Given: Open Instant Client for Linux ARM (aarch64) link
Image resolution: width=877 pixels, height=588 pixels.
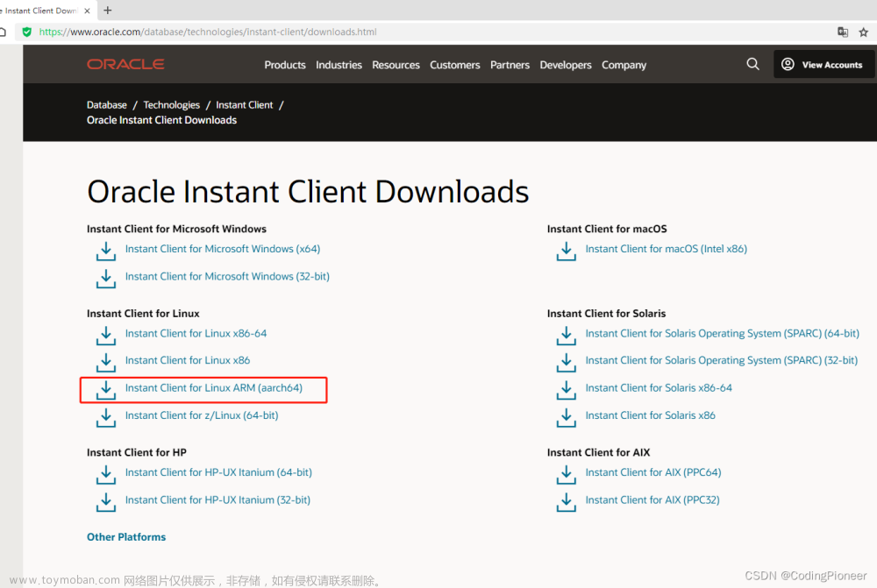Looking at the screenshot, I should pyautogui.click(x=214, y=387).
